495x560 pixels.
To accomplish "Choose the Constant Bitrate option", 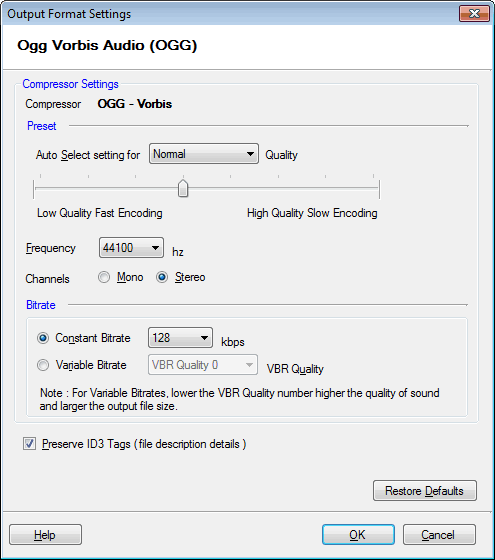I will click(43, 338).
